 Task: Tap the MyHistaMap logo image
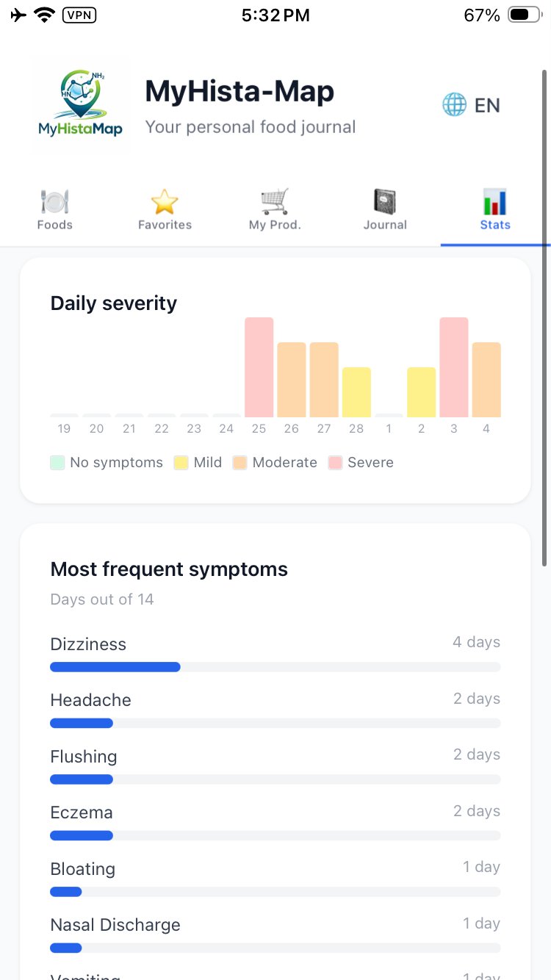pyautogui.click(x=80, y=104)
